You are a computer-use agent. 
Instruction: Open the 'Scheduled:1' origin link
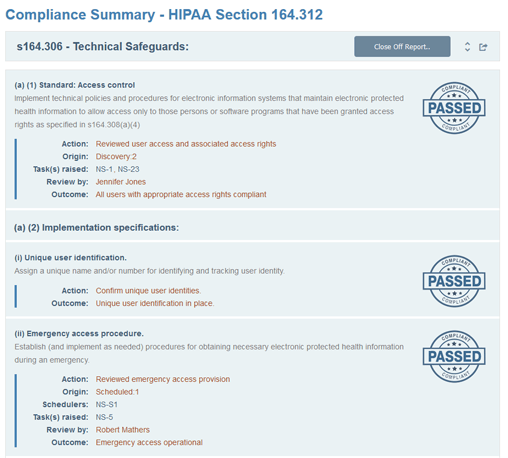tap(117, 392)
